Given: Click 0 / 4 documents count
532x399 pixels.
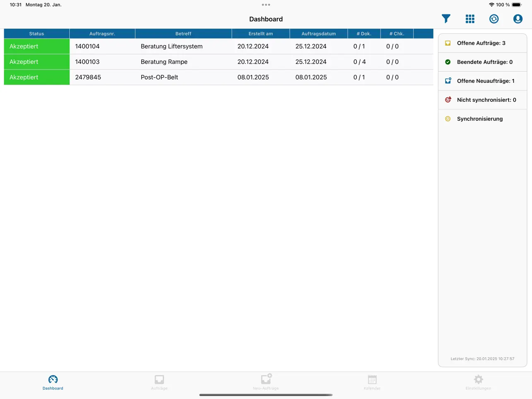Looking at the screenshot, I should coord(359,62).
